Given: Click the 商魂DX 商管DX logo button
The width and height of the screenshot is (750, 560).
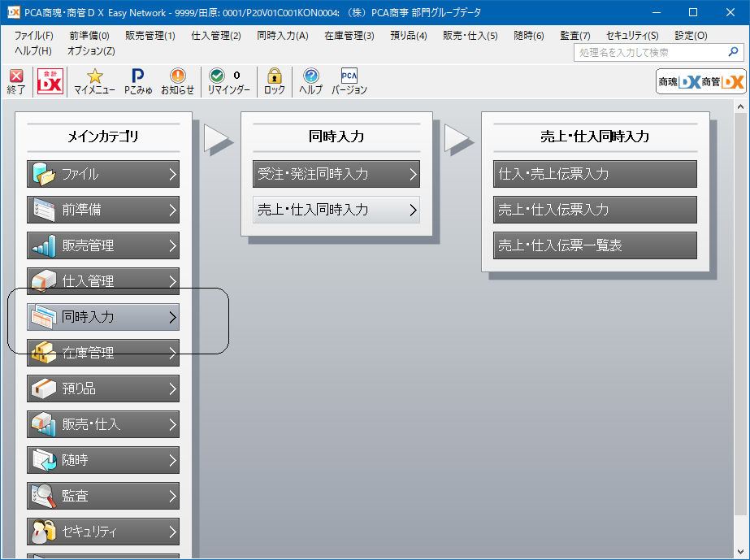Looking at the screenshot, I should point(700,82).
